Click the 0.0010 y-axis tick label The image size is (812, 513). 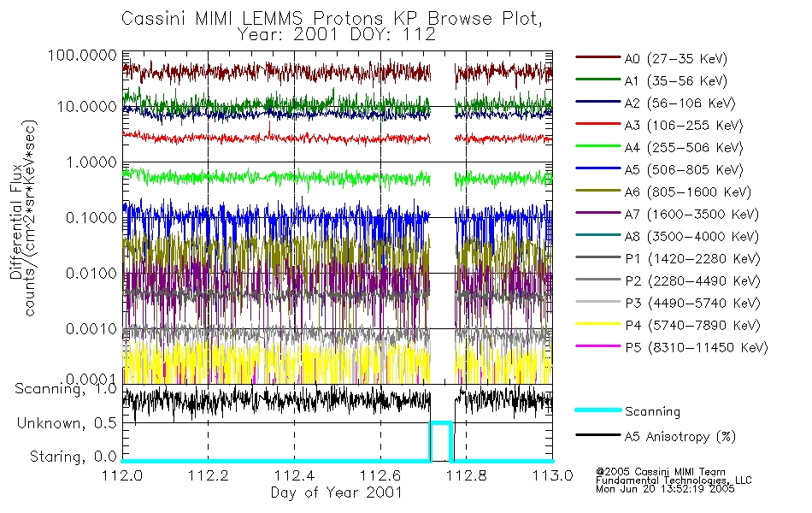(x=91, y=328)
